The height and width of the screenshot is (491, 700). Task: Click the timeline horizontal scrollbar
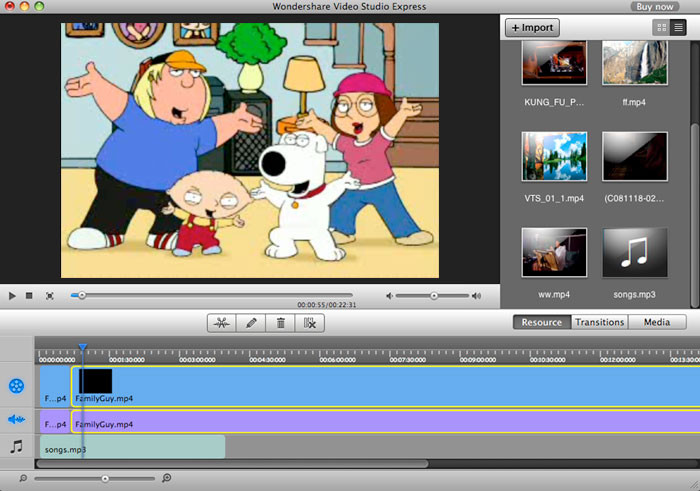(232, 464)
